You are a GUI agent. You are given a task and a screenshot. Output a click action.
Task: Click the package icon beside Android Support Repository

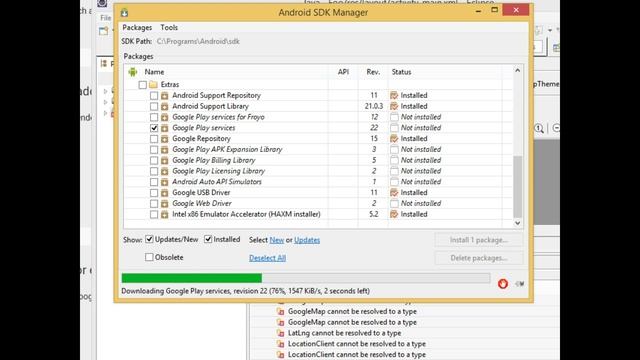pos(164,96)
